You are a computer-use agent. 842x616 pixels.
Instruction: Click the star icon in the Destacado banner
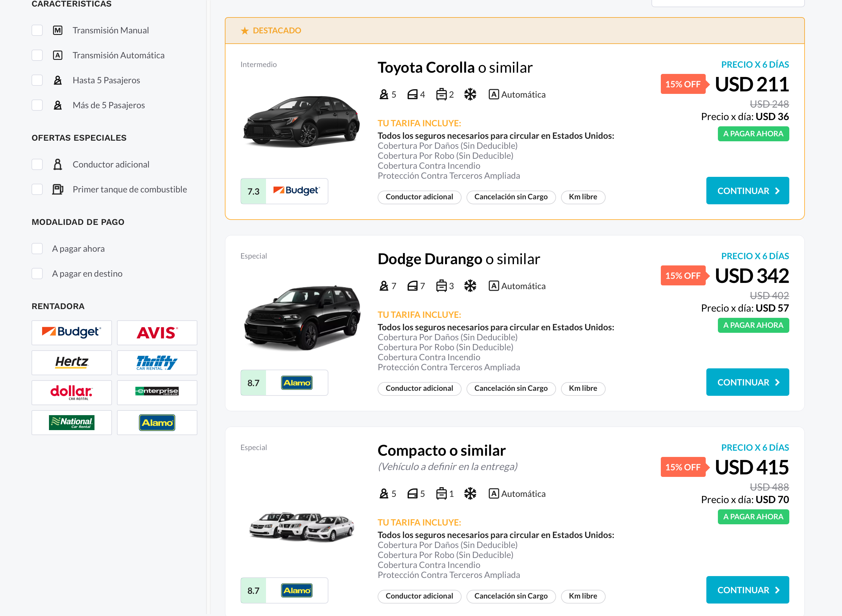point(244,31)
